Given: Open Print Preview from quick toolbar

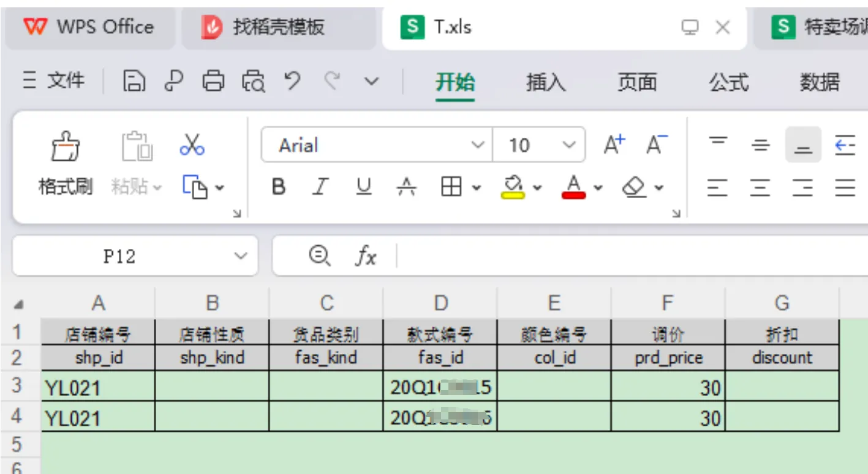Looking at the screenshot, I should [253, 81].
